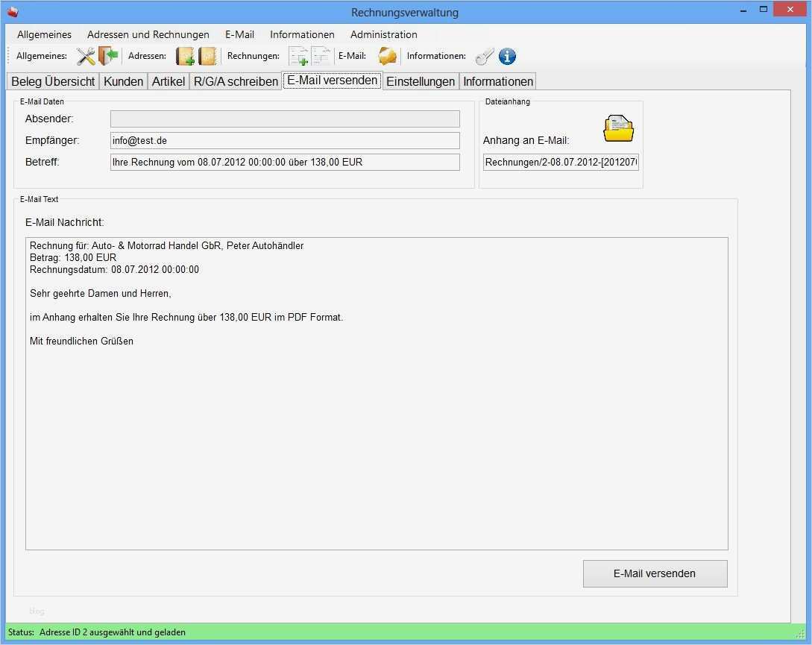Click the exit door icon
Screen dimensions: 812x645
click(107, 56)
